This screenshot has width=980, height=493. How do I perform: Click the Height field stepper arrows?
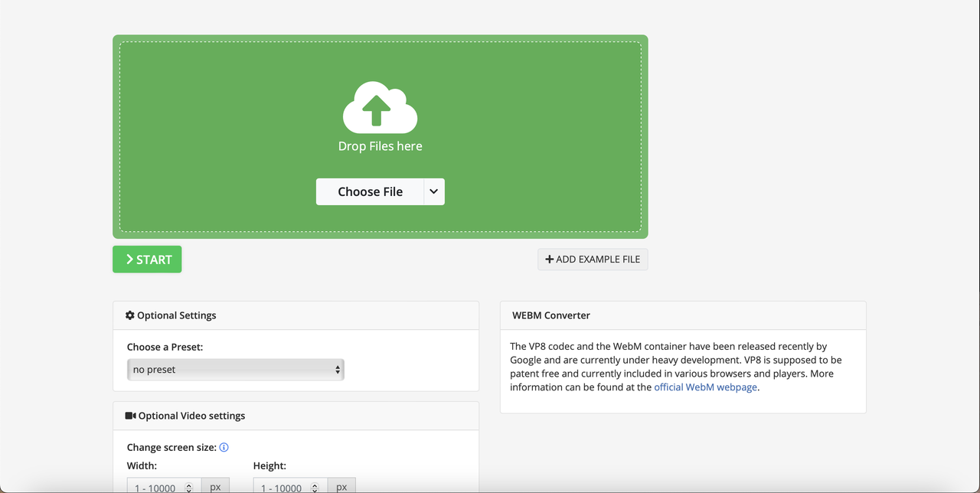point(315,488)
